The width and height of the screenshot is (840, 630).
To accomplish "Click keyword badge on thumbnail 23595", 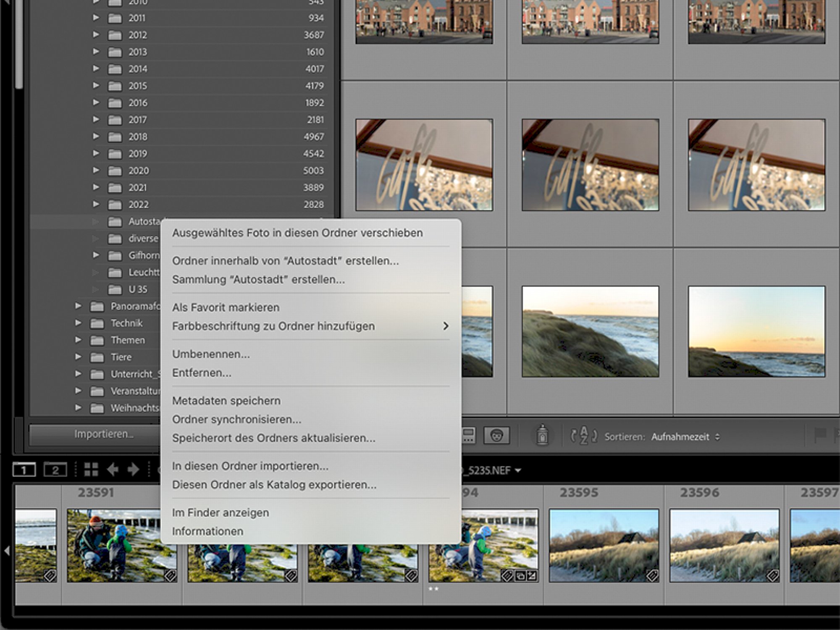I will [x=652, y=576].
